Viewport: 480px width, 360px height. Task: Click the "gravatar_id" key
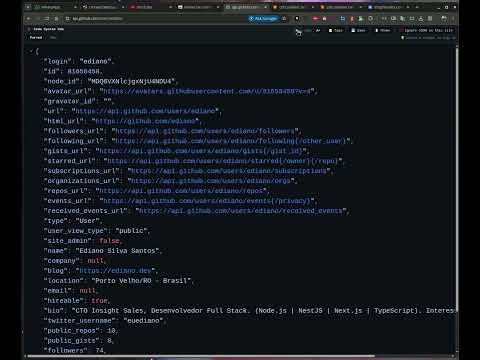(70, 101)
